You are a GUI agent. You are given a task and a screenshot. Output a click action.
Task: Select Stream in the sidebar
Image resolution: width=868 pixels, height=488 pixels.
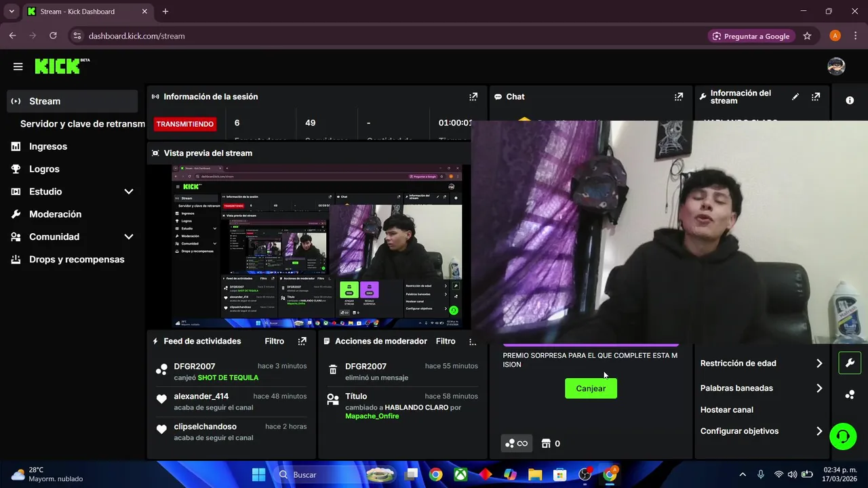point(72,101)
